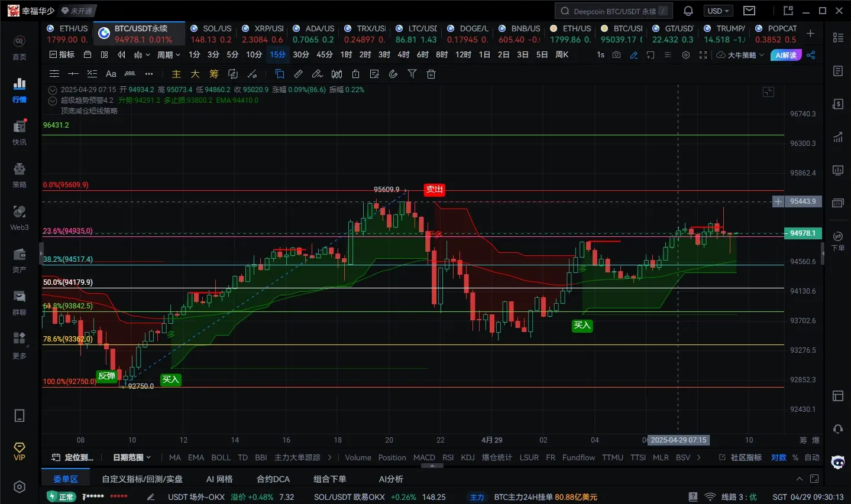This screenshot has height=504, width=851.
Task: Open the USD currency dropdown
Action: [718, 11]
